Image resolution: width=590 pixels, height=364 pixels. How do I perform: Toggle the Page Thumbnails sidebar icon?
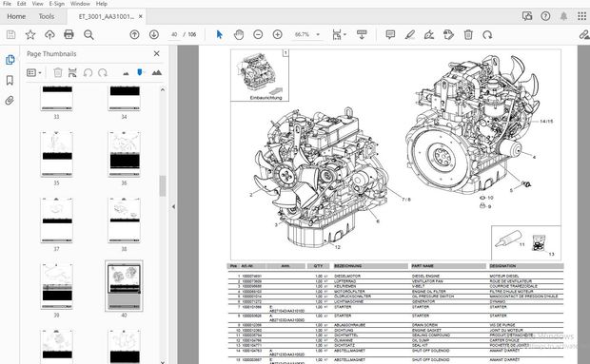(10, 60)
